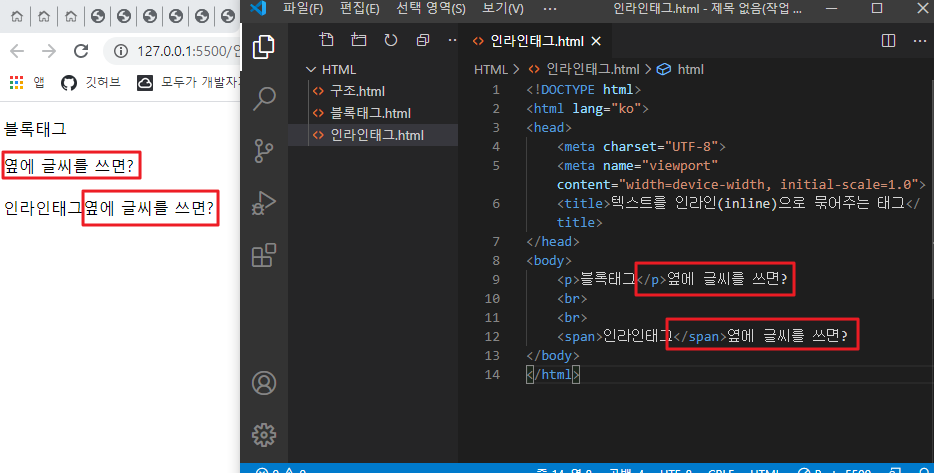934x473 pixels.
Task: Open editor more actions menu
Action: [x=920, y=41]
